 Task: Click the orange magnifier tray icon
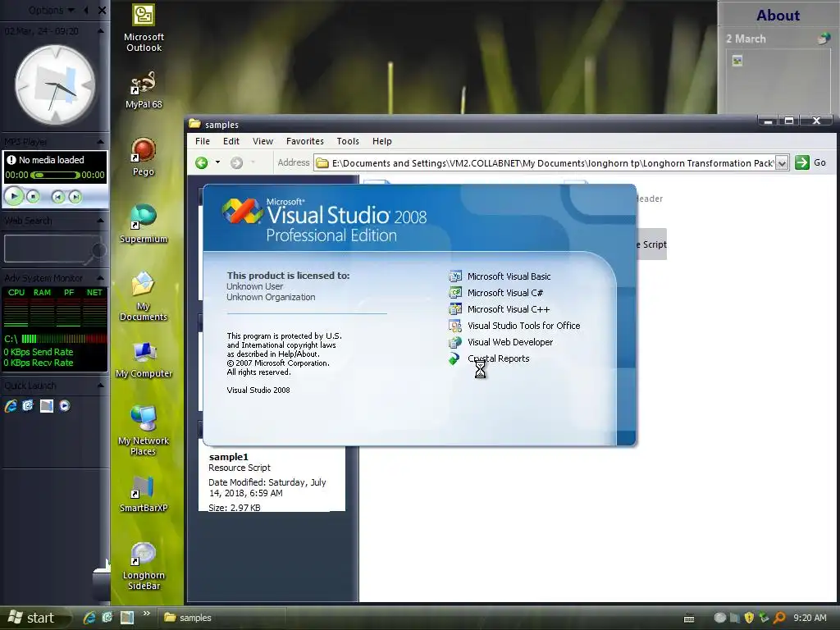coord(779,618)
